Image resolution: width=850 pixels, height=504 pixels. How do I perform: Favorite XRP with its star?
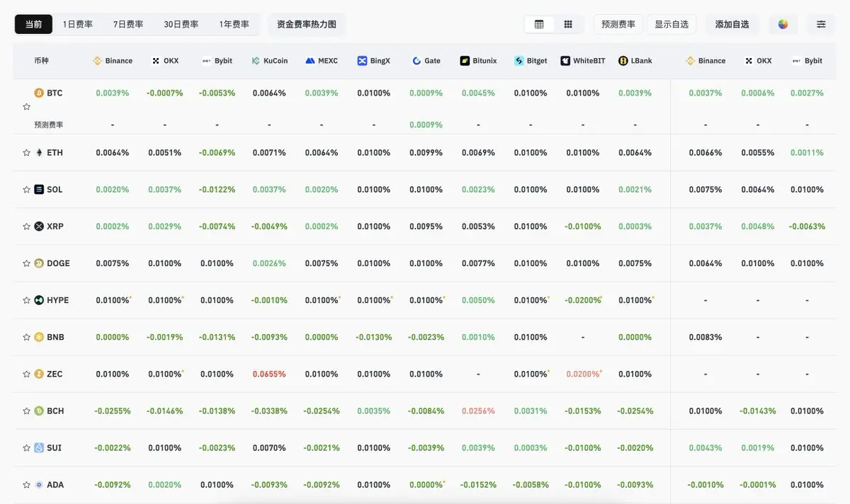(x=26, y=227)
